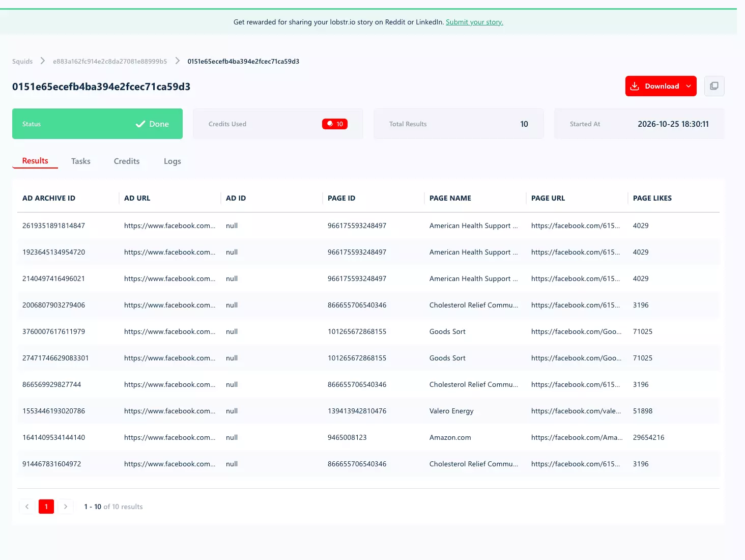The width and height of the screenshot is (745, 560).
Task: Click the Credits Used badge showing 10
Action: click(335, 124)
